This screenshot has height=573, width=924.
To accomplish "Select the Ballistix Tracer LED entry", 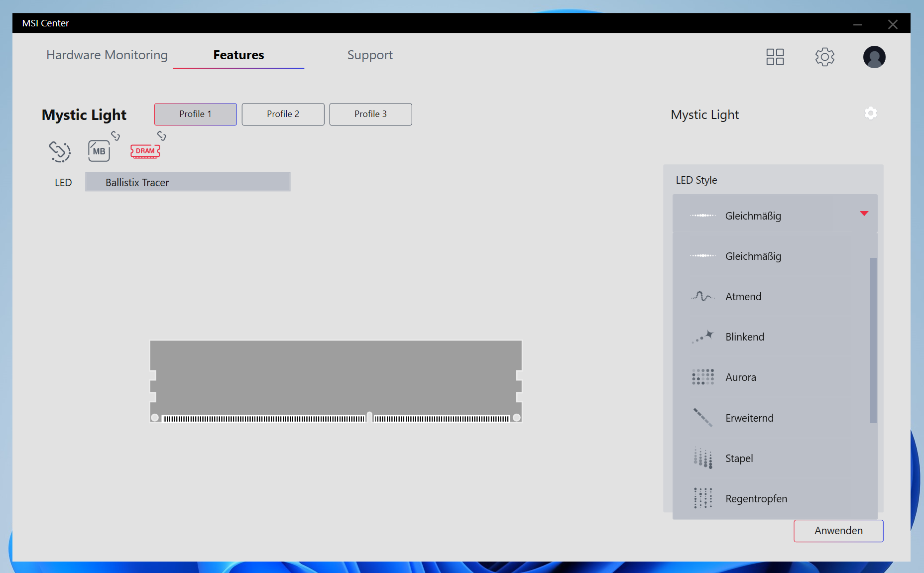I will tap(188, 182).
